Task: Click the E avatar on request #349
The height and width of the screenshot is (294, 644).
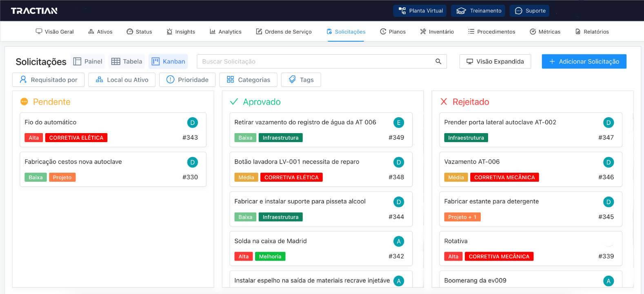Action: tap(399, 122)
